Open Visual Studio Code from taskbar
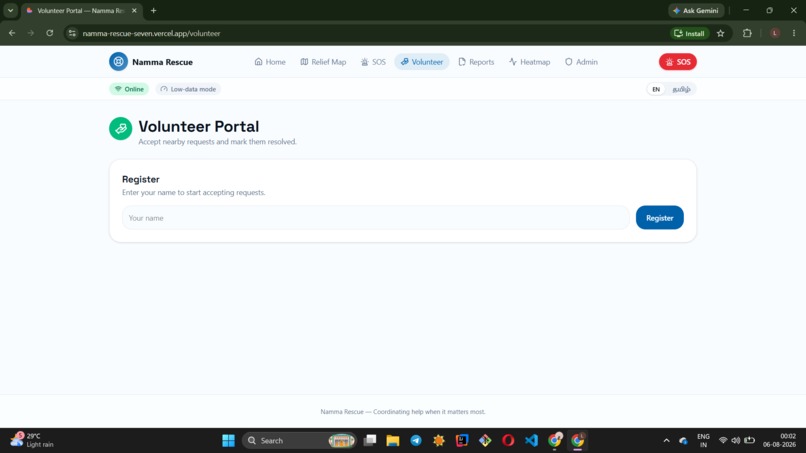 [531, 440]
